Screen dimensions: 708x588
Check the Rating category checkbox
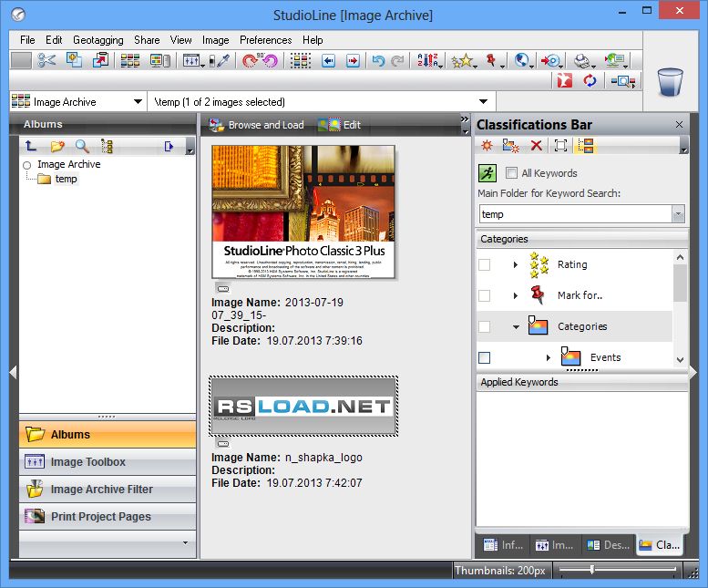click(484, 264)
